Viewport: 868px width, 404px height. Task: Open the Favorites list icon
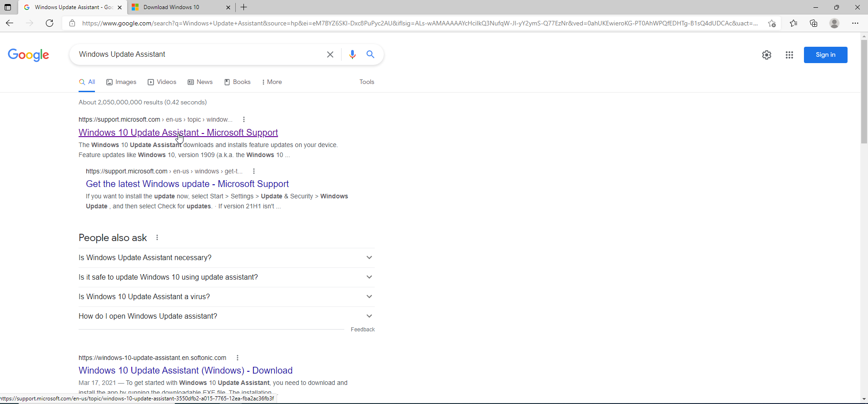[x=793, y=23]
